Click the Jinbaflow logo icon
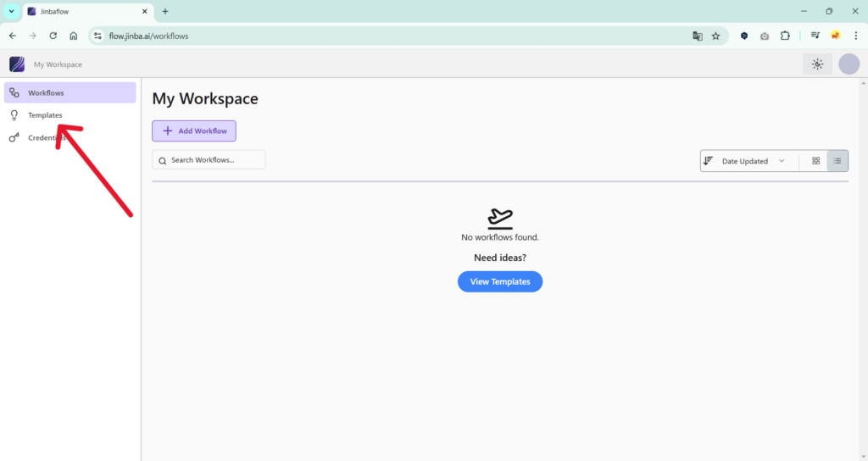 click(17, 64)
